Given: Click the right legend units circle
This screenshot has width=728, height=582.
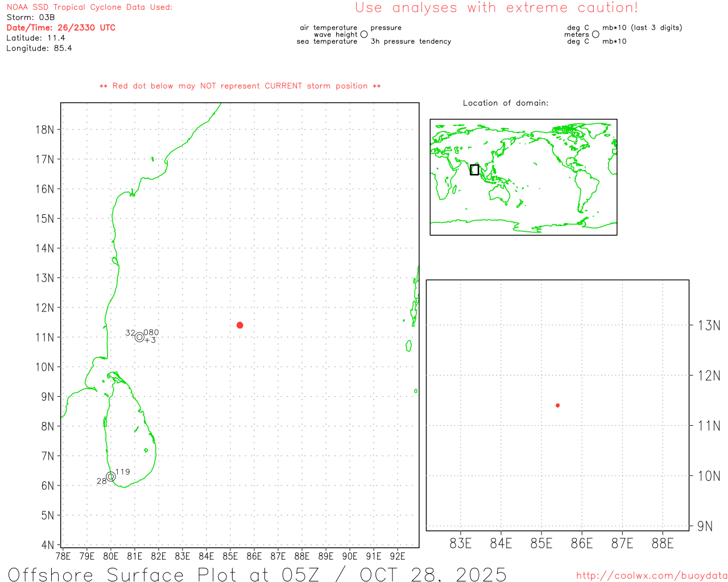Looking at the screenshot, I should coord(595,35).
